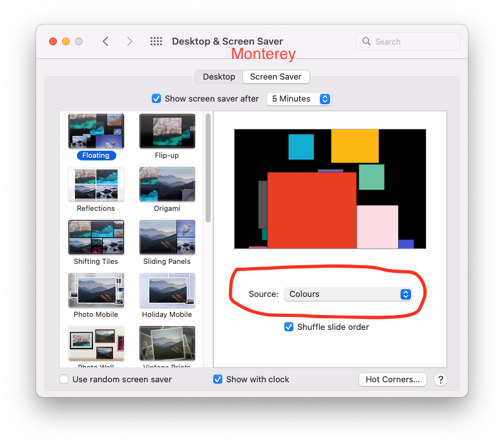The width and height of the screenshot is (504, 445).
Task: Choose the Photo Wall screen saver
Action: point(96,343)
